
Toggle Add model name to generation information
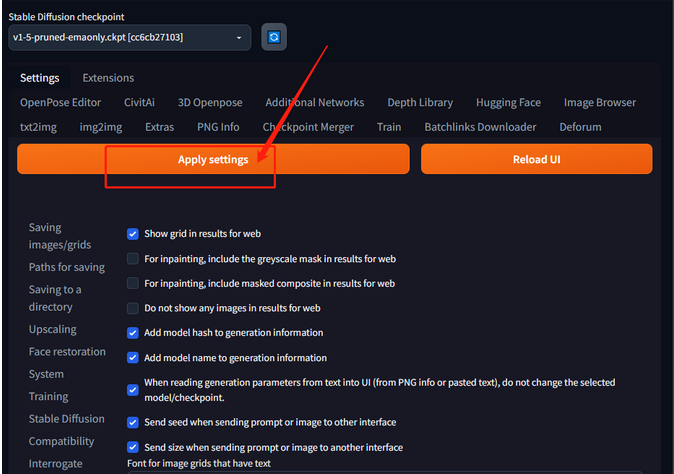[x=133, y=358]
